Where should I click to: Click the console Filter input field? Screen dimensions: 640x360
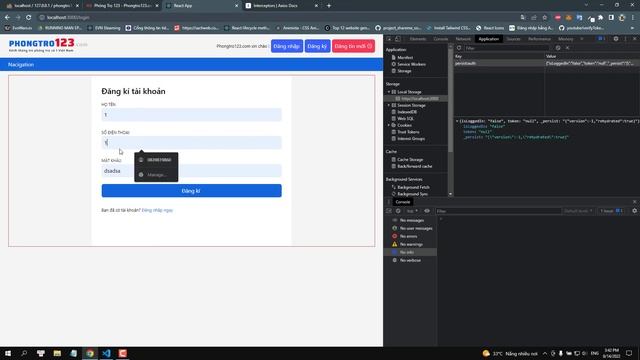pos(498,211)
